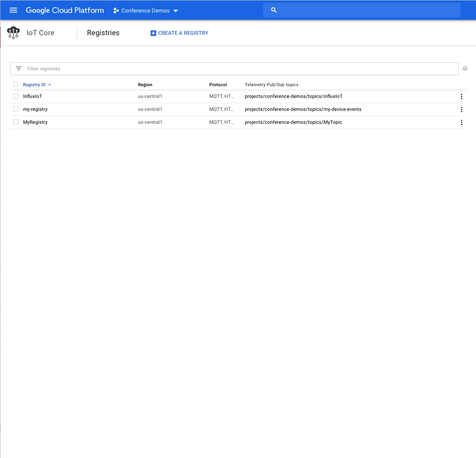The width and height of the screenshot is (476, 458).
Task: Click Create a Registry button
Action: click(179, 33)
